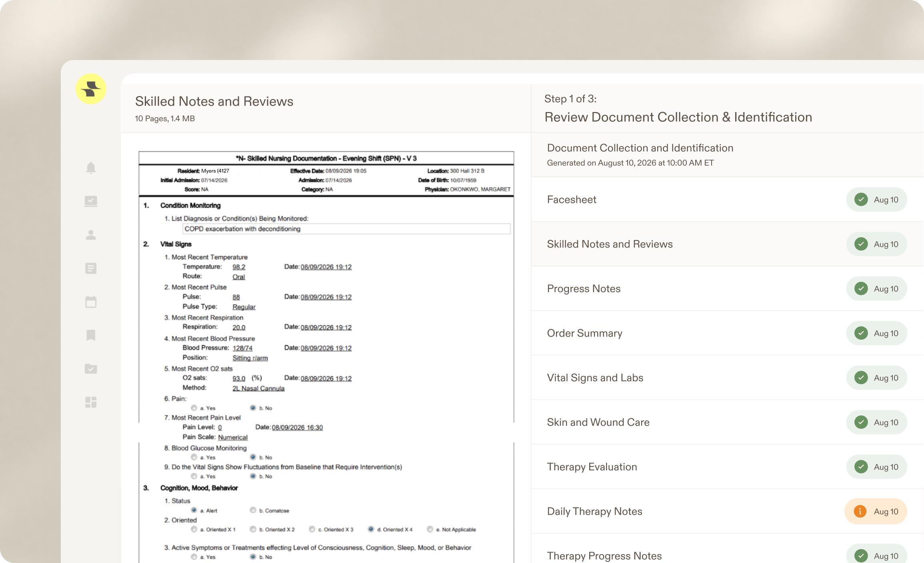Click green check on Skilled Notes and Reviews row

[861, 244]
